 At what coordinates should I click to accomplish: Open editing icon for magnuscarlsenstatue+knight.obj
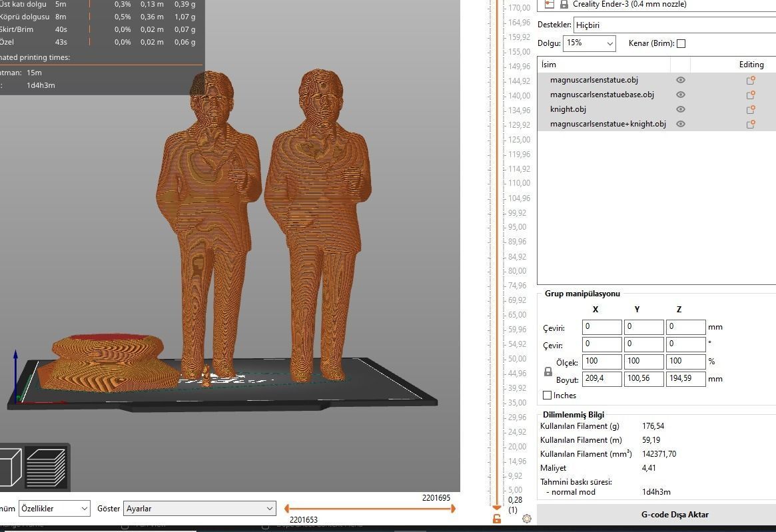751,125
